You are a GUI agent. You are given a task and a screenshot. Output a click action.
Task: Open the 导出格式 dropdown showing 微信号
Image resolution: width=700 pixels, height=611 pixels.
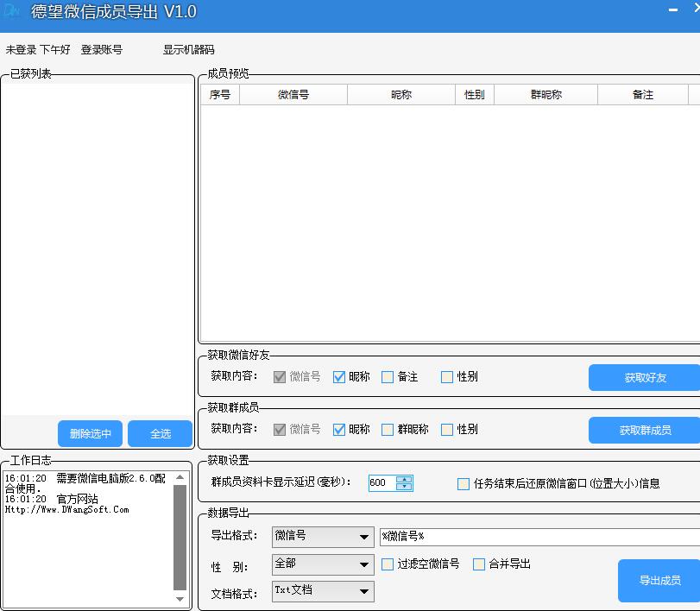click(321, 537)
